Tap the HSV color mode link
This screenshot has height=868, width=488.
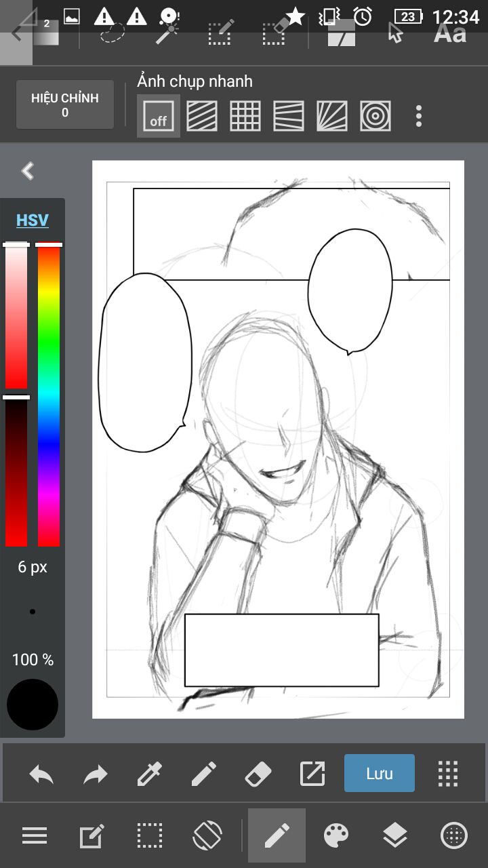click(x=33, y=220)
